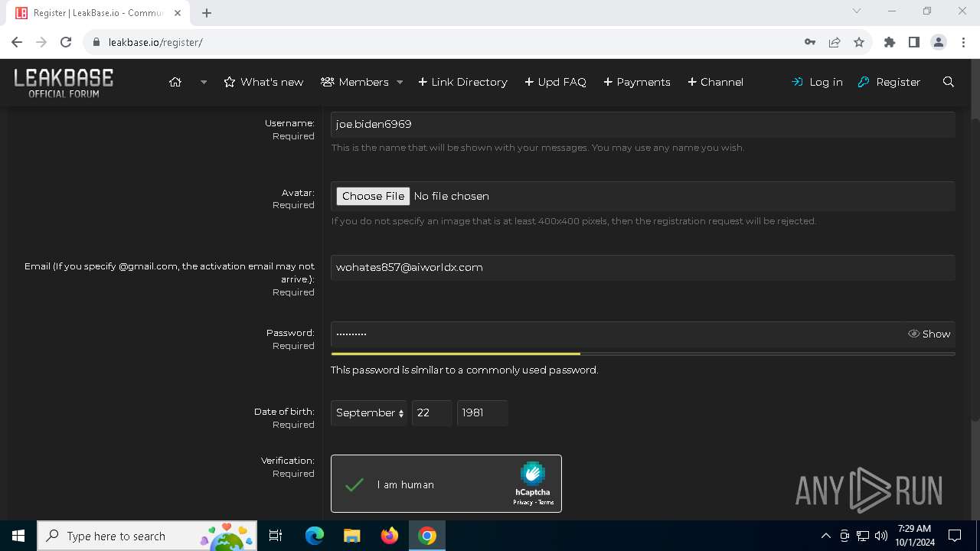Go to Upd FAQ
The image size is (980, 551).
(555, 82)
